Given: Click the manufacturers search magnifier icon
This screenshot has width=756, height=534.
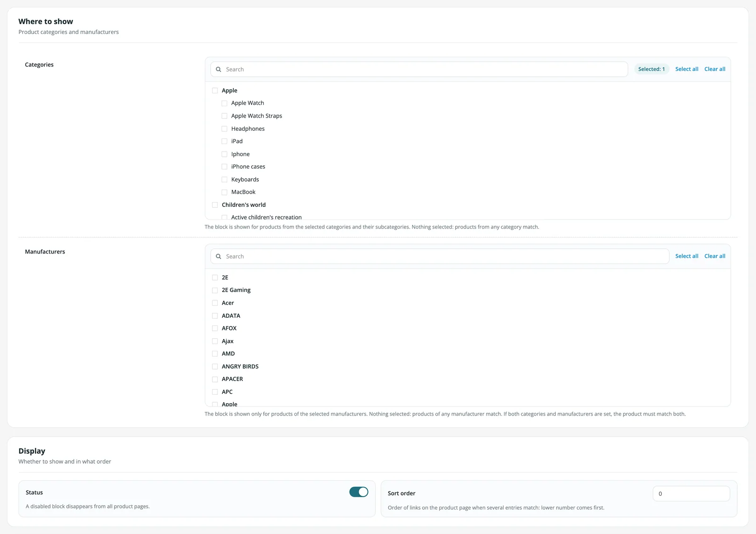Looking at the screenshot, I should tap(218, 256).
